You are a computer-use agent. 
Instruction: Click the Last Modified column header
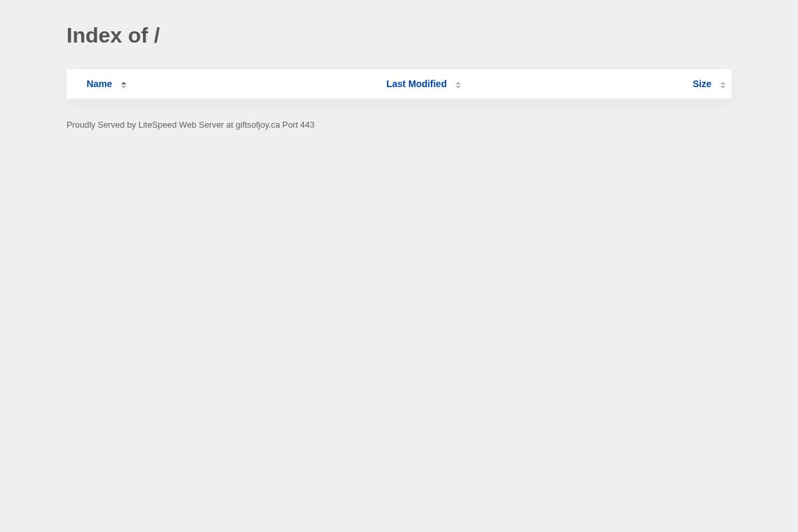(416, 84)
